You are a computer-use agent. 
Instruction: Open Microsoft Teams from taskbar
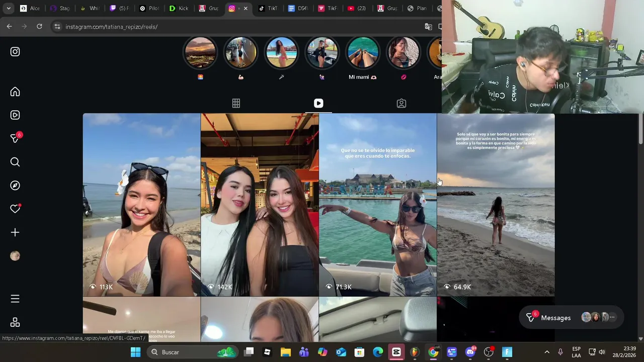click(x=304, y=352)
